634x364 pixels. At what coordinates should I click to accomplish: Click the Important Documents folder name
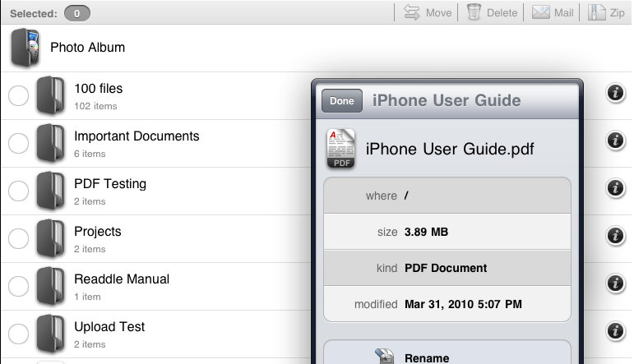(137, 136)
